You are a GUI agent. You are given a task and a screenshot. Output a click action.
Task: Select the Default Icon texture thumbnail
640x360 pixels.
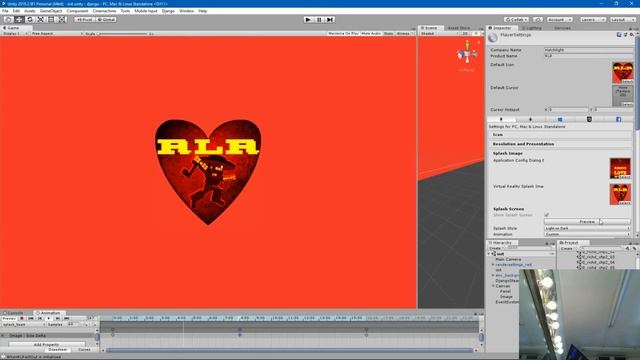[x=622, y=72]
